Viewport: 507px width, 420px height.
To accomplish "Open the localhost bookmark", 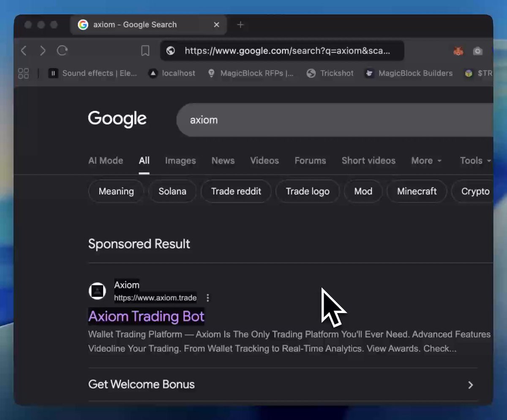I will pos(172,74).
